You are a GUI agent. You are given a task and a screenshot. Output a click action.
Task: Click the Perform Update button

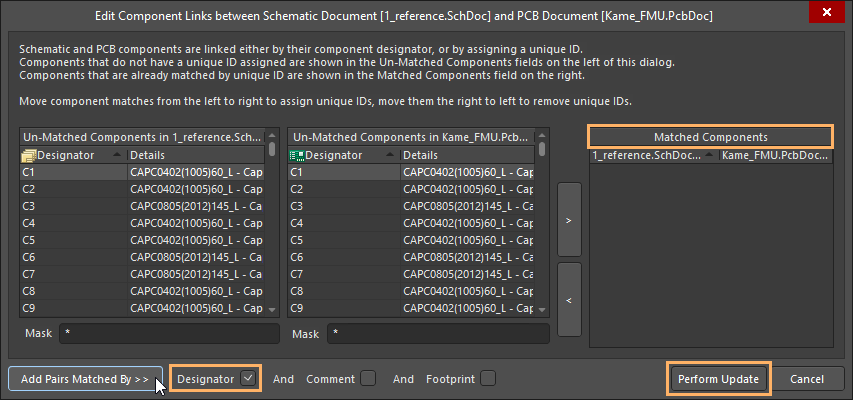[x=719, y=379]
